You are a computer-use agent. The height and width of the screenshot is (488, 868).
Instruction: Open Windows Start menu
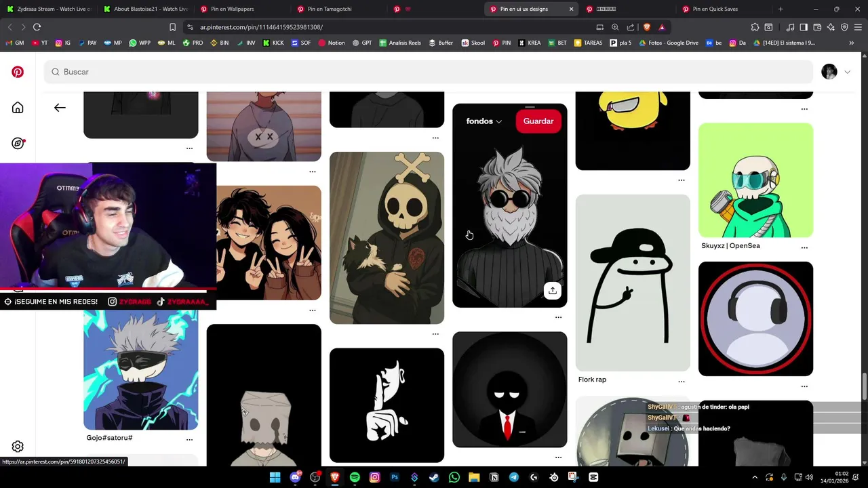[x=275, y=477]
